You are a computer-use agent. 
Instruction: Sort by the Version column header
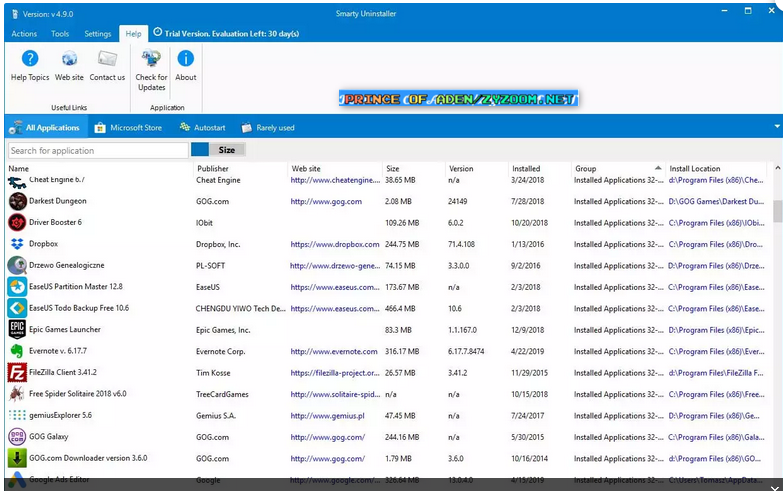tap(461, 169)
